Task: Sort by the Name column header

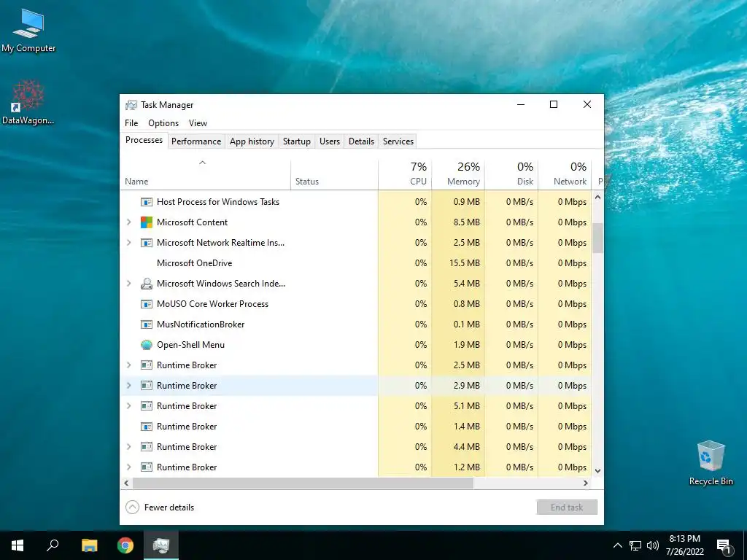Action: click(205, 174)
